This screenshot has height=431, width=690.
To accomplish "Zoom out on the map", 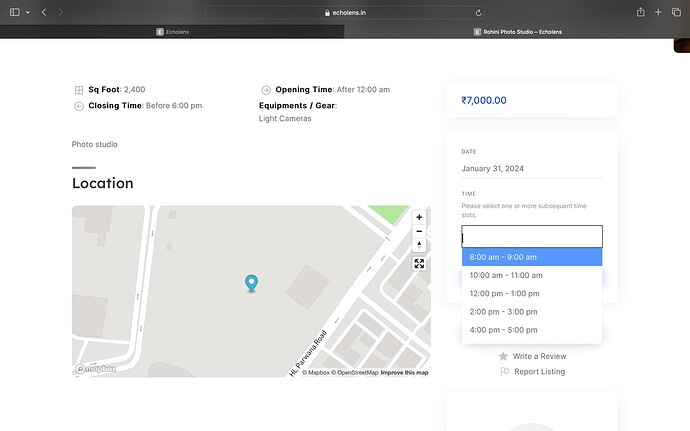I will (419, 231).
